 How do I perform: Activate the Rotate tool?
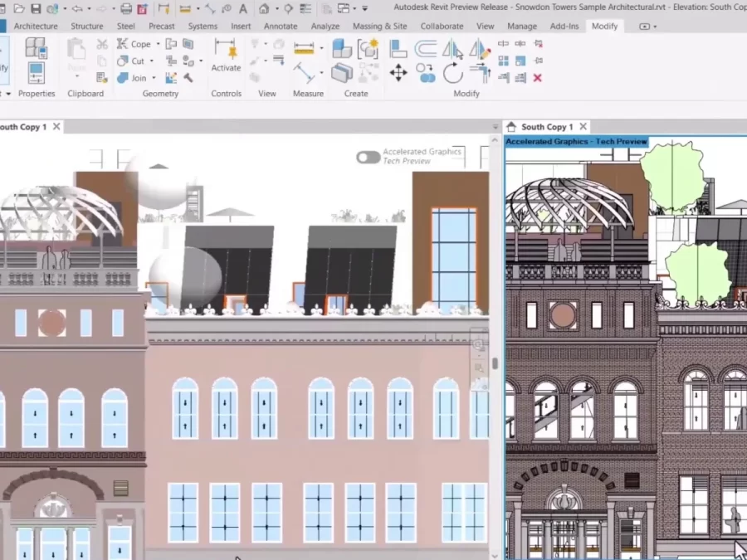453,72
